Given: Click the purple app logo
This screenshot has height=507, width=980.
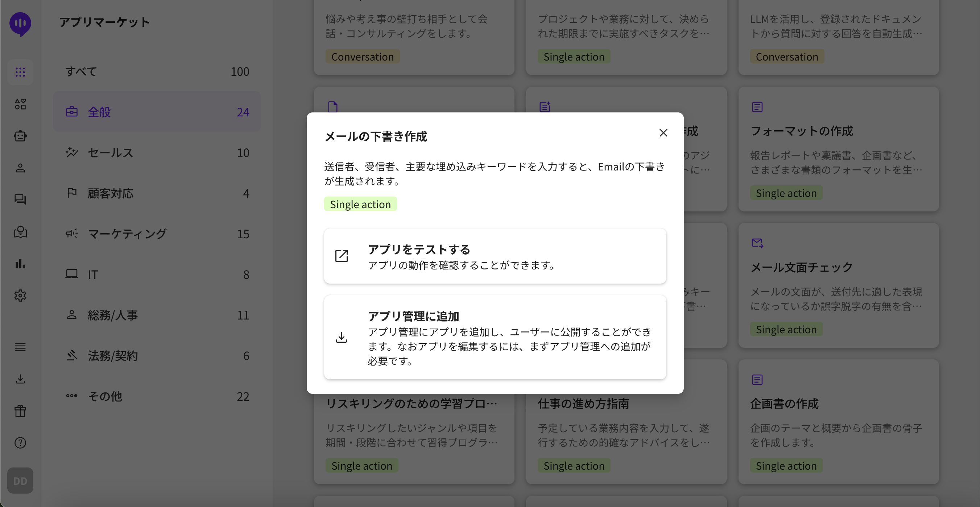Looking at the screenshot, I should click(20, 24).
